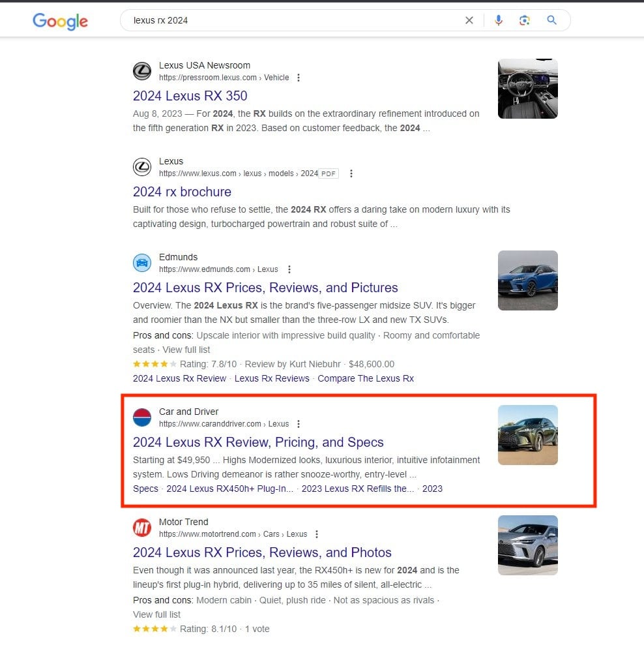Click the Edmunds site favicon
644x649 pixels.
(x=142, y=263)
